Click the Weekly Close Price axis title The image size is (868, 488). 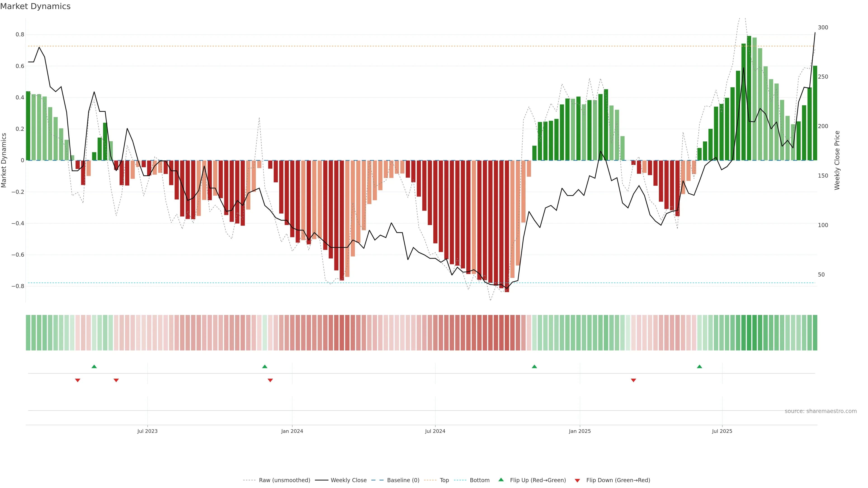coord(837,160)
